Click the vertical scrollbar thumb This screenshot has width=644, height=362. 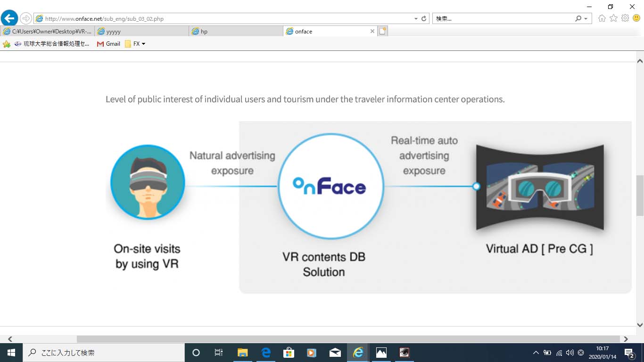coord(640,195)
